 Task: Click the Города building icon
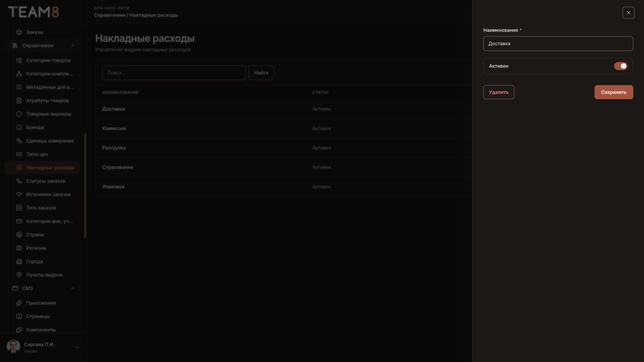click(x=19, y=261)
